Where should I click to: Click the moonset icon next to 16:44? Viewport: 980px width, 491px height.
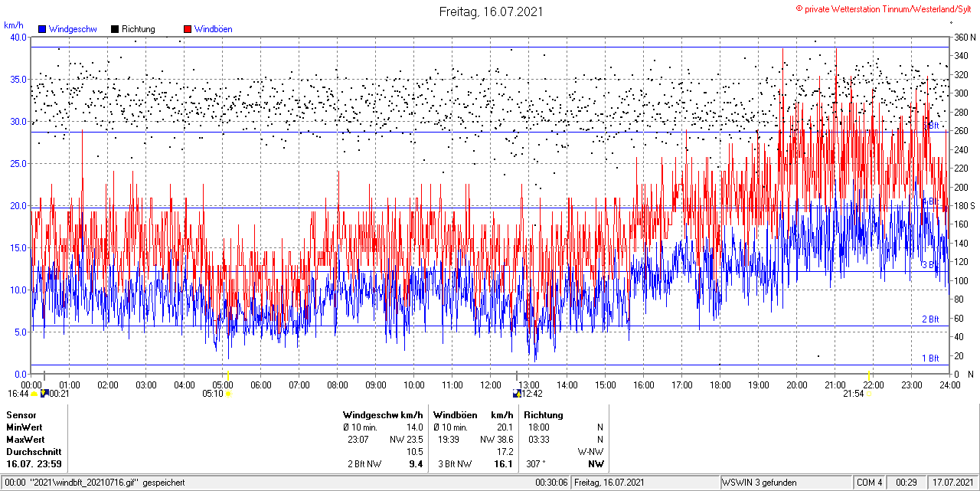[34, 394]
